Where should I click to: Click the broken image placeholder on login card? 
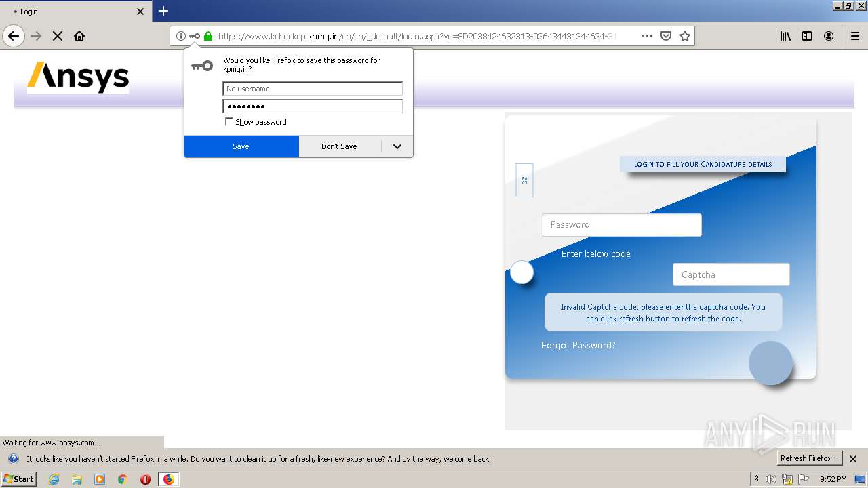(x=524, y=180)
